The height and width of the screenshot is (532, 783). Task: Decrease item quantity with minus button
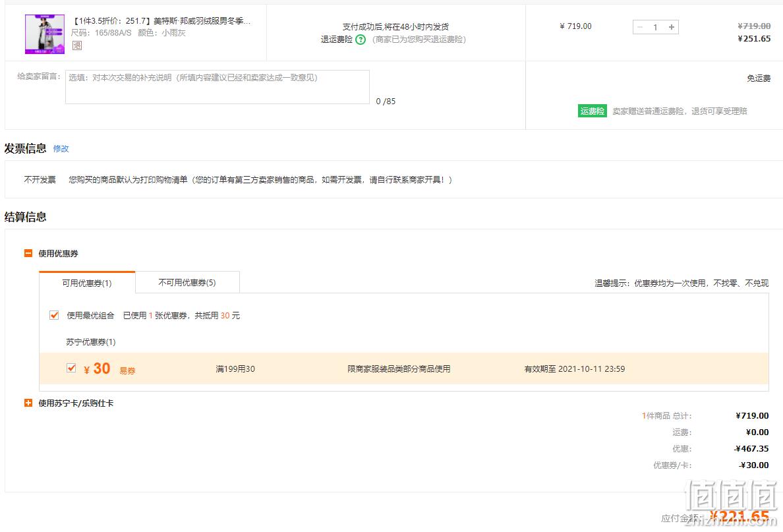click(640, 27)
